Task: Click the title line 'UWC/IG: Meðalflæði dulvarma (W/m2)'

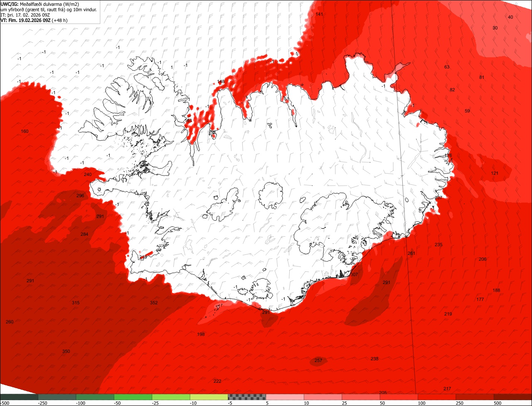Action: (40, 4)
